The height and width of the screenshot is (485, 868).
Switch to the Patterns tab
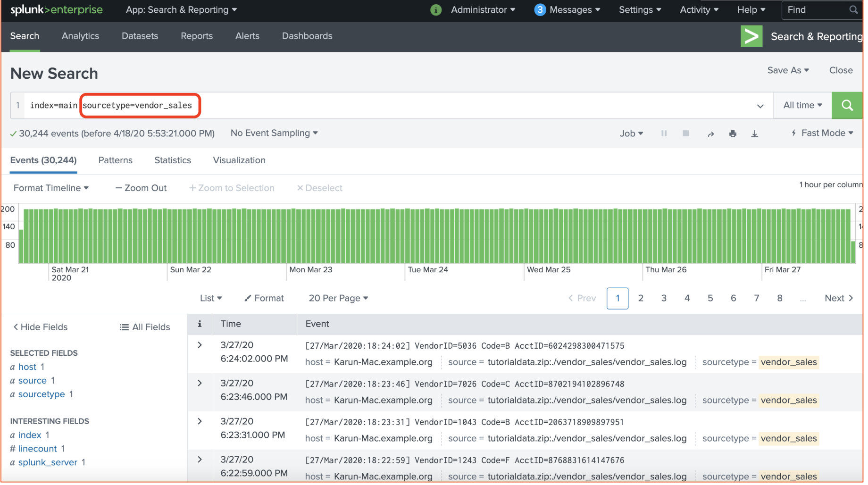116,161
